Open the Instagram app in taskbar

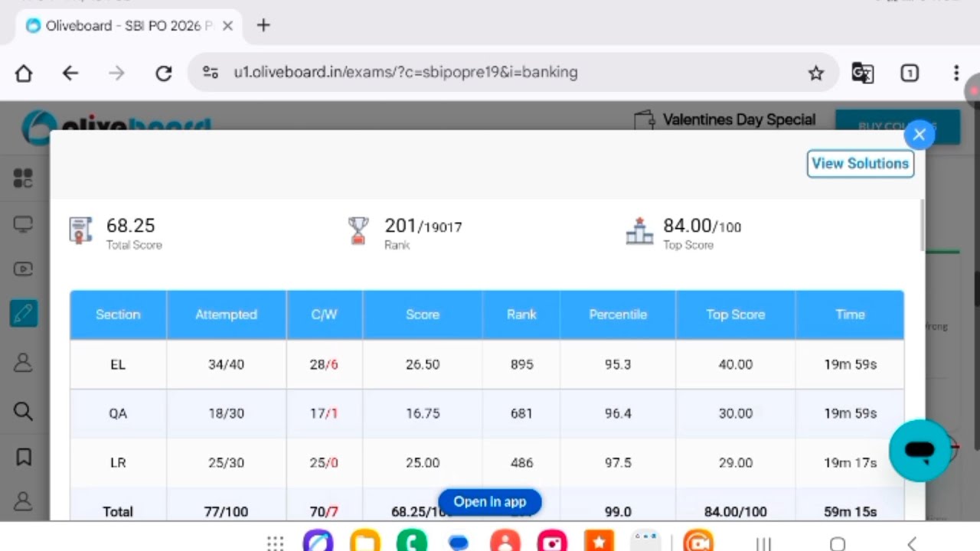pyautogui.click(x=552, y=540)
